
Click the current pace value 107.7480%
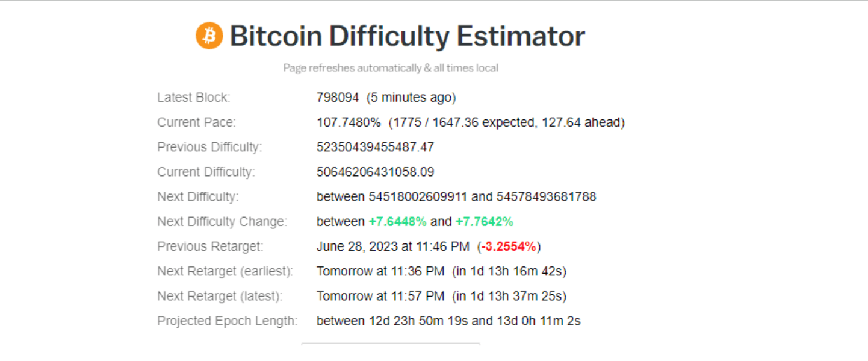349,122
